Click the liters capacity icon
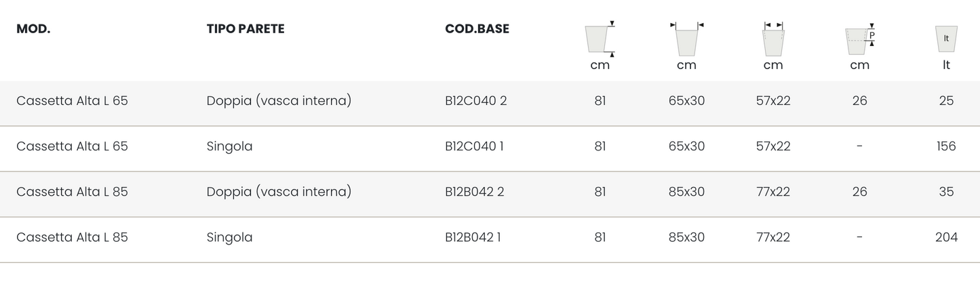 (x=946, y=39)
